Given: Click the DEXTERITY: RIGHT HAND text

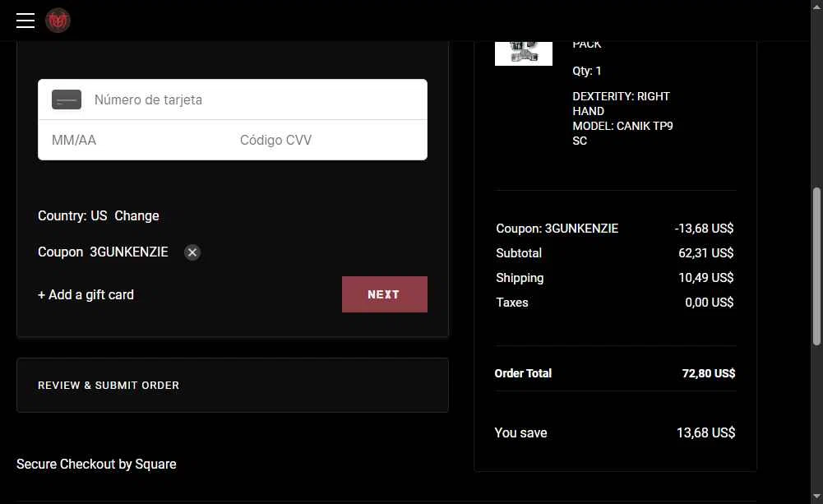Looking at the screenshot, I should (621, 104).
